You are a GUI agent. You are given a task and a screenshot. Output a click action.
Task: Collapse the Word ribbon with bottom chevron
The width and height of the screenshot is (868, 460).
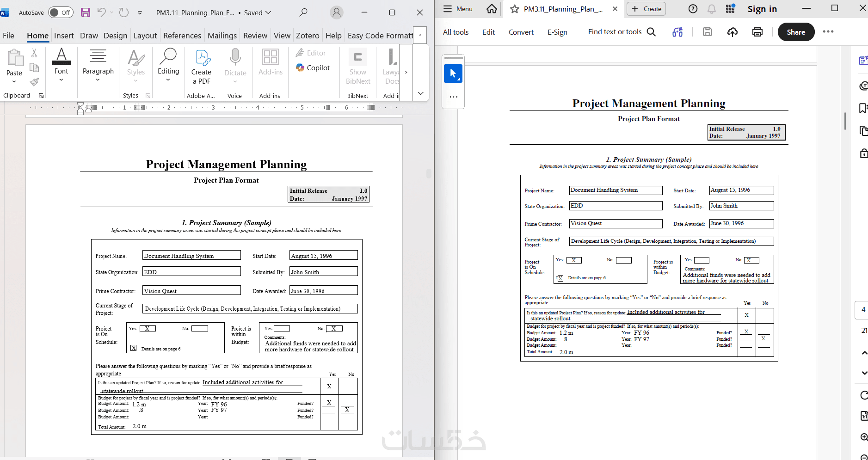[420, 93]
